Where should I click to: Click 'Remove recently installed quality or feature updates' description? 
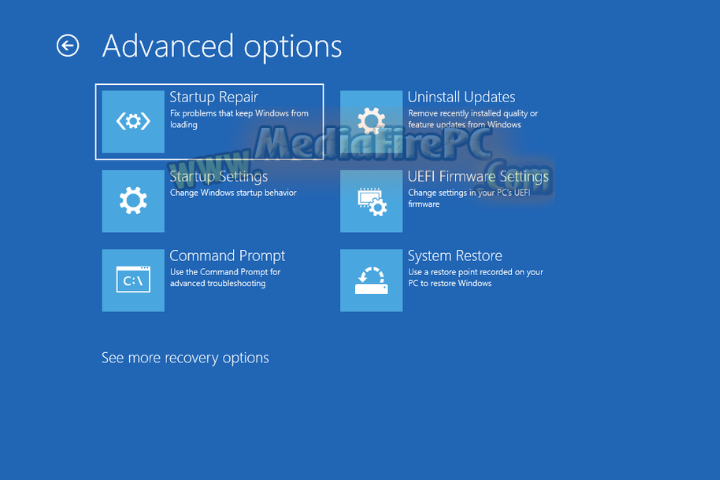(473, 119)
